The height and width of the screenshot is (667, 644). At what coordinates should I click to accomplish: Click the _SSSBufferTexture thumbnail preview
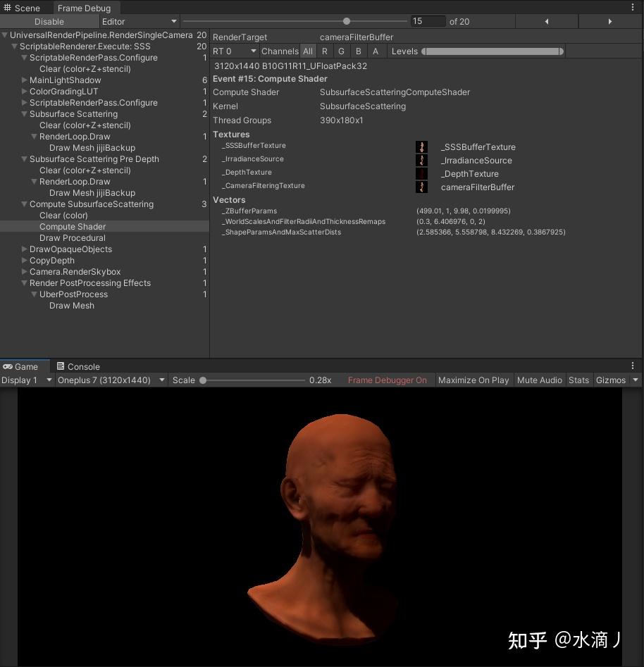pyautogui.click(x=421, y=147)
